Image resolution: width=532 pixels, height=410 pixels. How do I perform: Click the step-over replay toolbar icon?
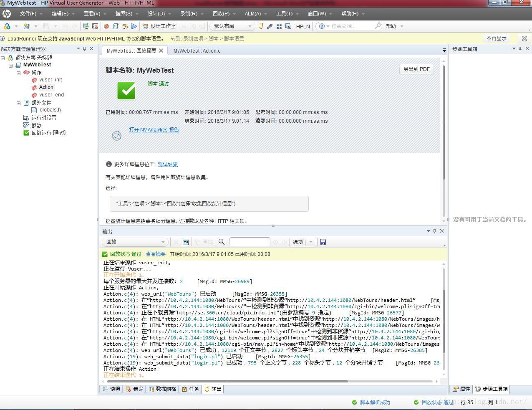125,26
